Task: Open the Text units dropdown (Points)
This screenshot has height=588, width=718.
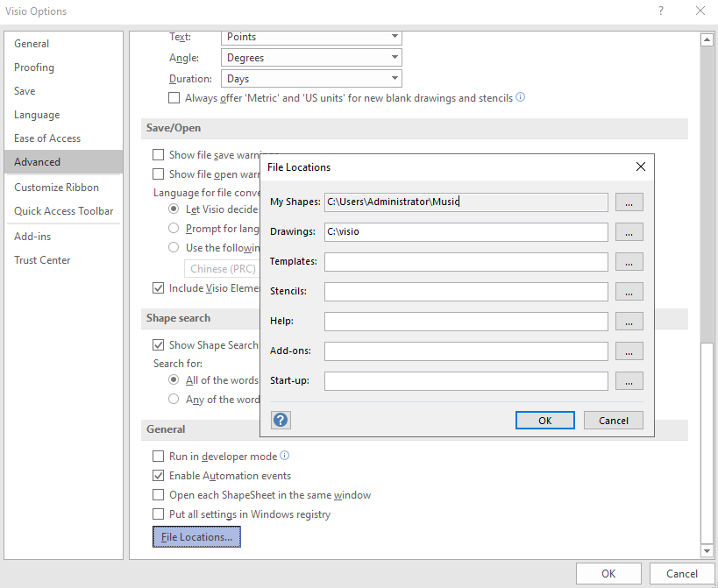Action: pyautogui.click(x=311, y=37)
